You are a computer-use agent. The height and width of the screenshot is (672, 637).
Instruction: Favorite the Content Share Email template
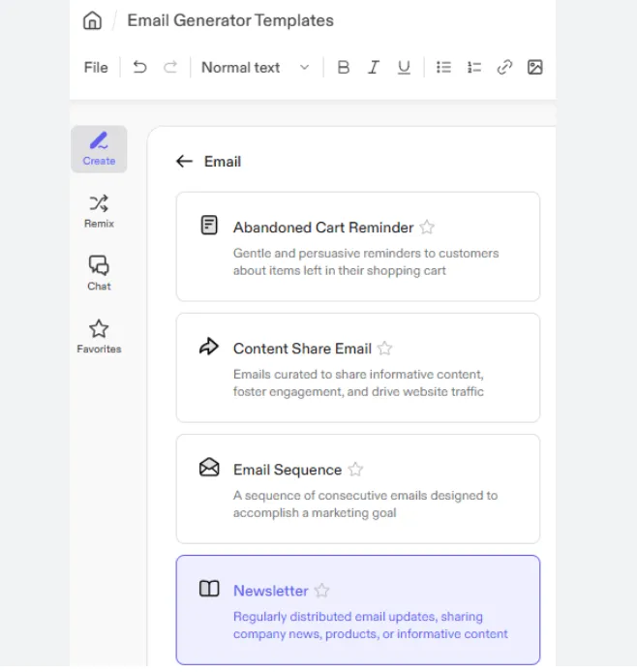[x=384, y=349]
